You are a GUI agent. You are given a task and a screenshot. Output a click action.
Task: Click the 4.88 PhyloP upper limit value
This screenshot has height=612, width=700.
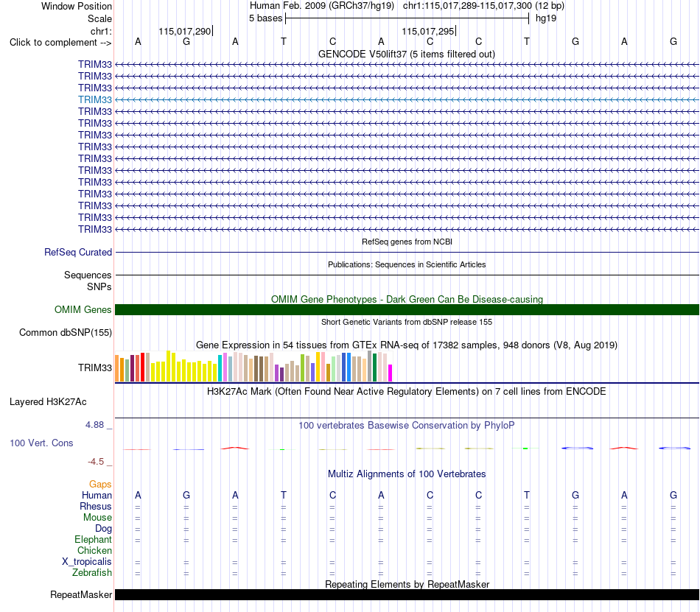pos(94,425)
